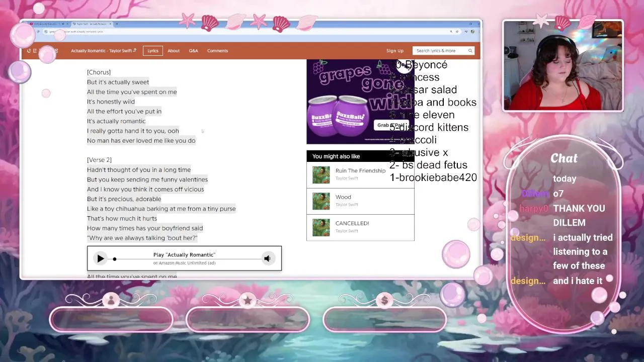Click lyric "That's how much it hurts"
Screen dimensions: 644x362
pos(122,219)
